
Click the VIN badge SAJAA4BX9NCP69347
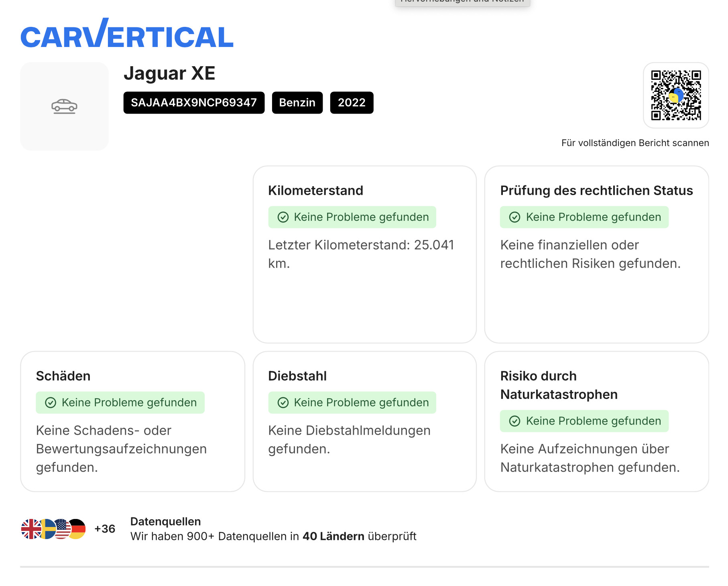194,103
